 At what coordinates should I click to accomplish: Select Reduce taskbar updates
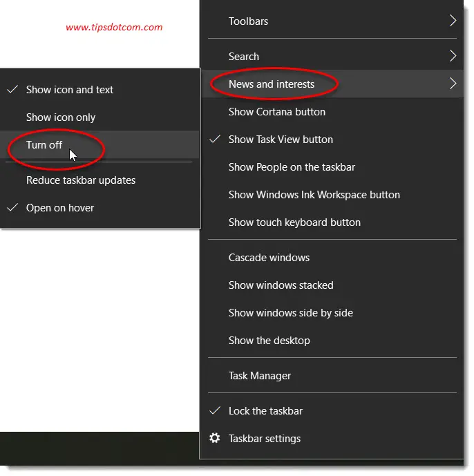(x=81, y=180)
